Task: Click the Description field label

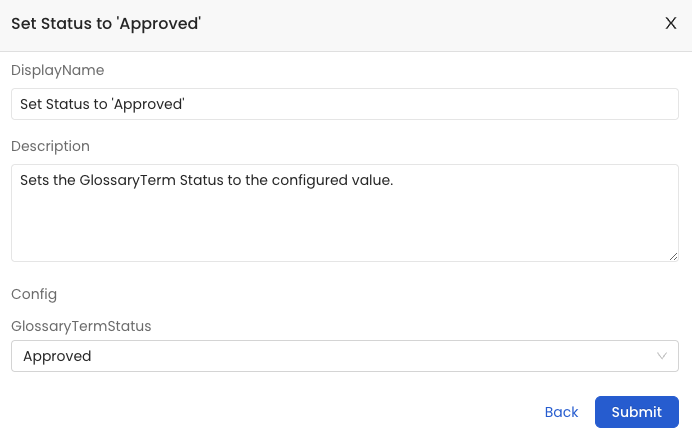Action: (x=50, y=146)
